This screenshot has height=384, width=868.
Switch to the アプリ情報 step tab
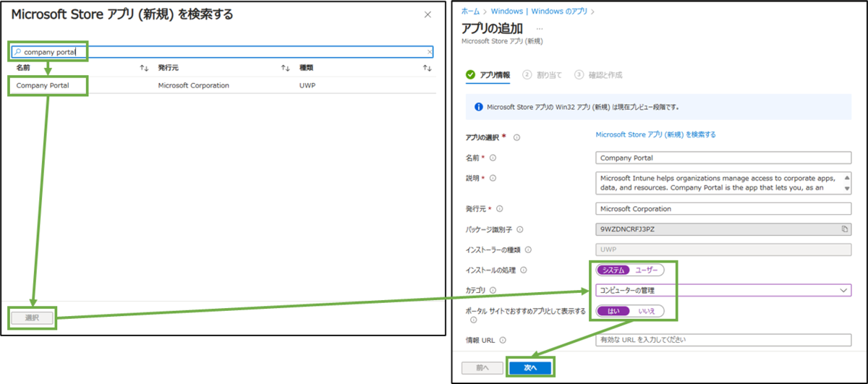point(488,74)
